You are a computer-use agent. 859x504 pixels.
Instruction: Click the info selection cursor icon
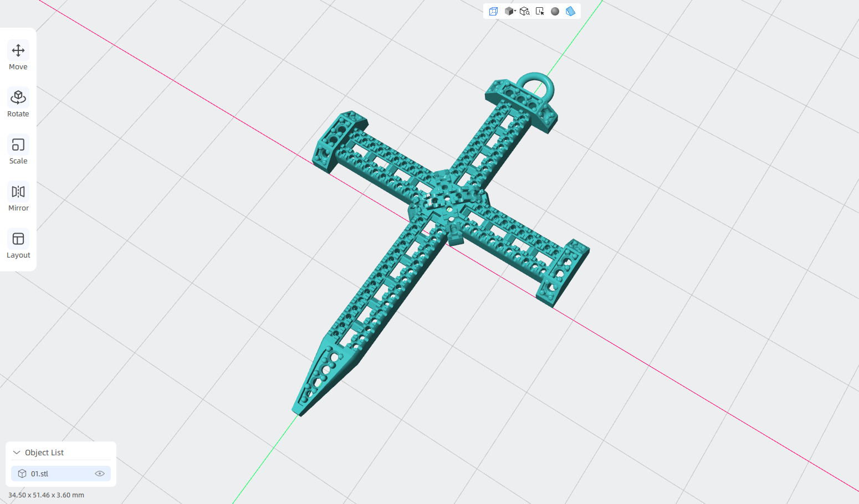tap(540, 11)
